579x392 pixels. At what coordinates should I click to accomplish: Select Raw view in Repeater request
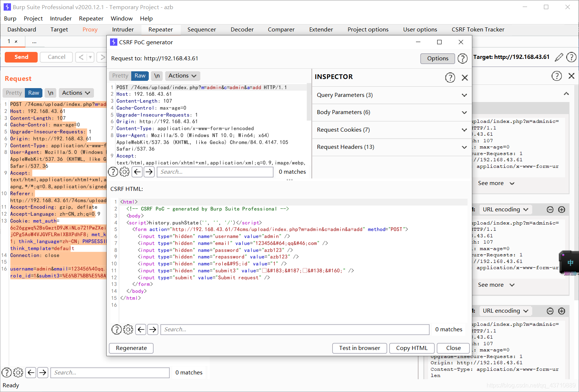34,93
